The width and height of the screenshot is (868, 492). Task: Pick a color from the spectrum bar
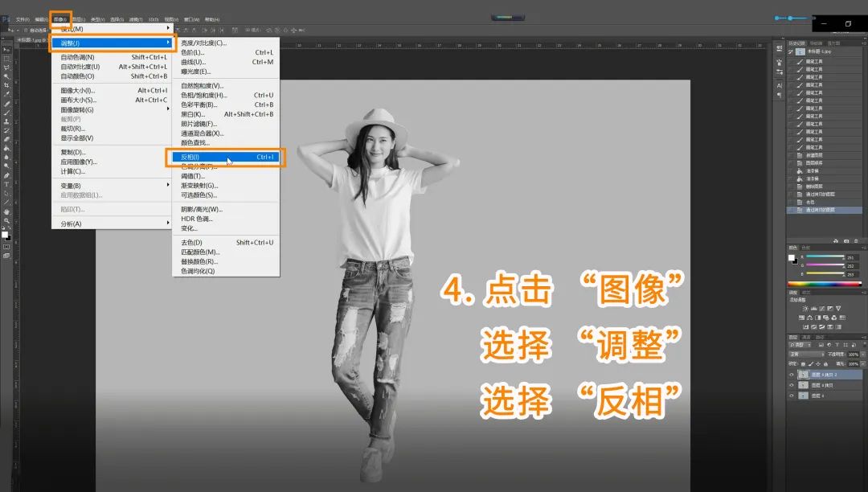point(825,284)
